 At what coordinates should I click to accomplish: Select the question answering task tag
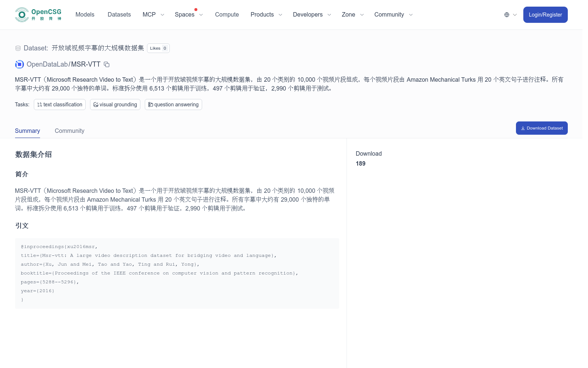pos(173,105)
